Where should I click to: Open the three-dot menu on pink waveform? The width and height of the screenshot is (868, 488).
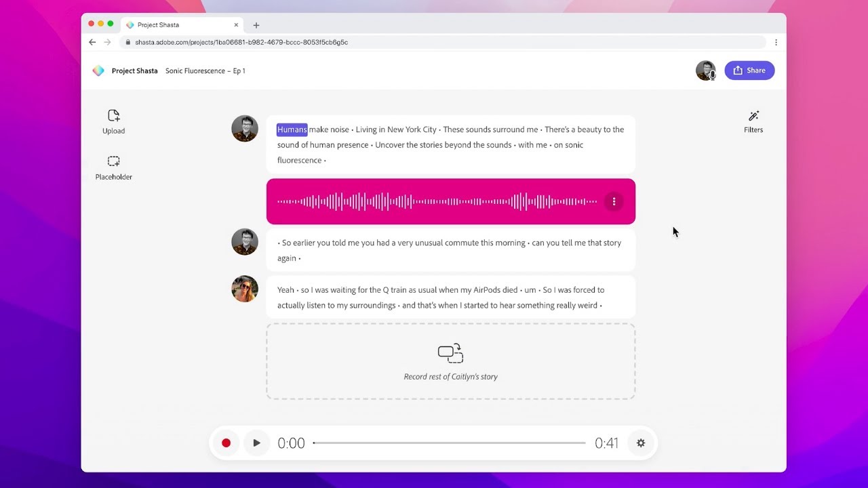click(614, 201)
